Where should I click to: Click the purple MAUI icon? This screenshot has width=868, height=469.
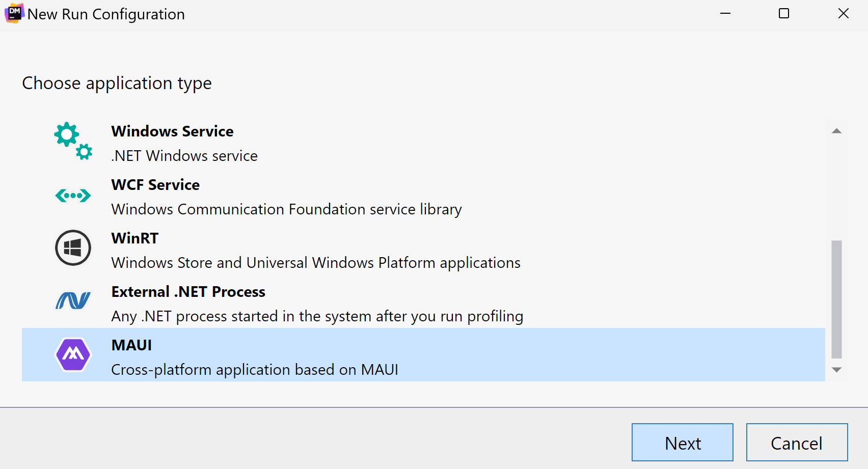pos(73,354)
